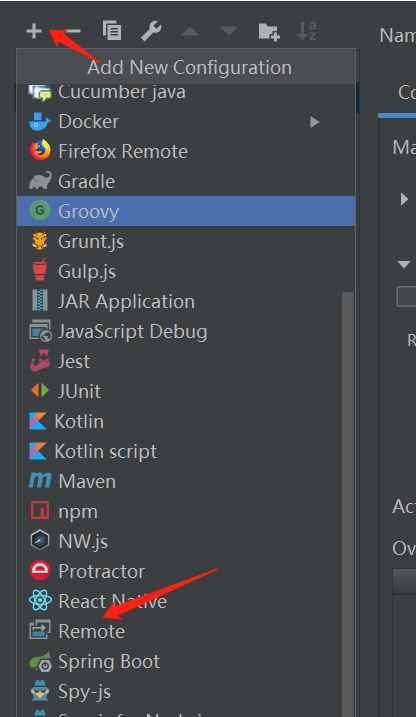
Task: Open the wrench edit templates icon
Action: tap(151, 32)
